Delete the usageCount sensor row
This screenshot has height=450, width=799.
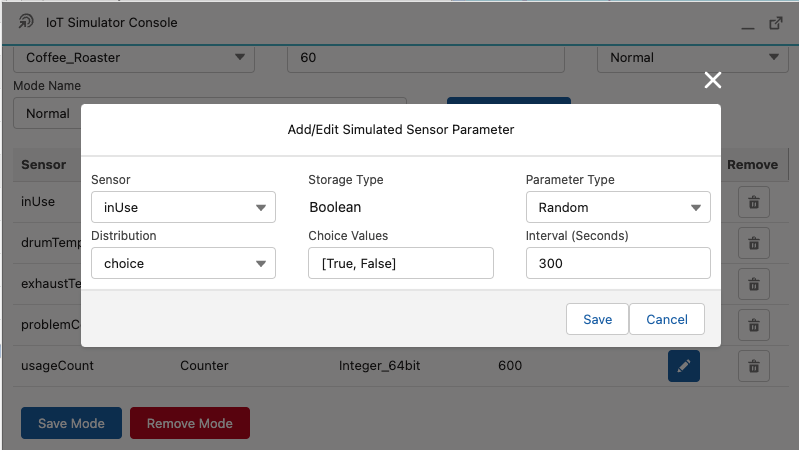click(754, 366)
